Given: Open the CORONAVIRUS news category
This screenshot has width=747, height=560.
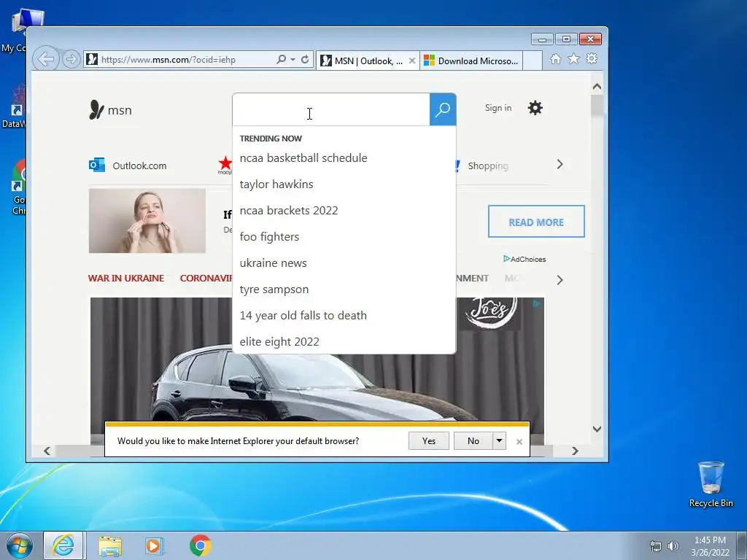Looking at the screenshot, I should point(206,278).
